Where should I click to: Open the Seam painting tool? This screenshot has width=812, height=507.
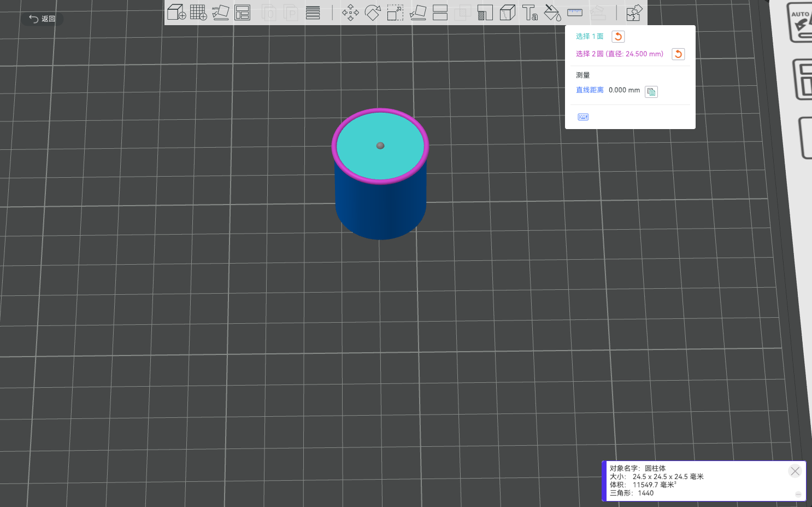pos(507,13)
